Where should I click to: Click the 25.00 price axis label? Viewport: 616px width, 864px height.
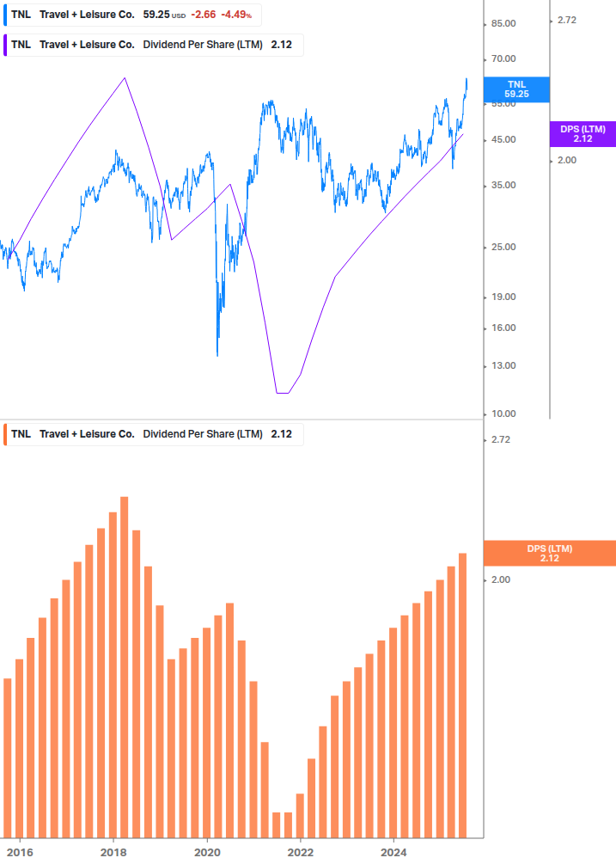pyautogui.click(x=503, y=248)
